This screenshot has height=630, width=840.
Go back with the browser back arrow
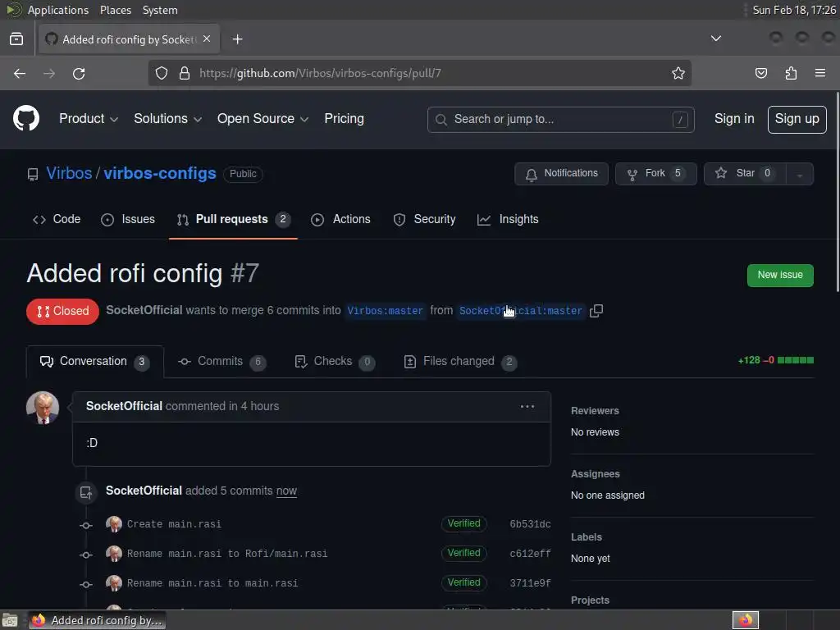tap(20, 73)
